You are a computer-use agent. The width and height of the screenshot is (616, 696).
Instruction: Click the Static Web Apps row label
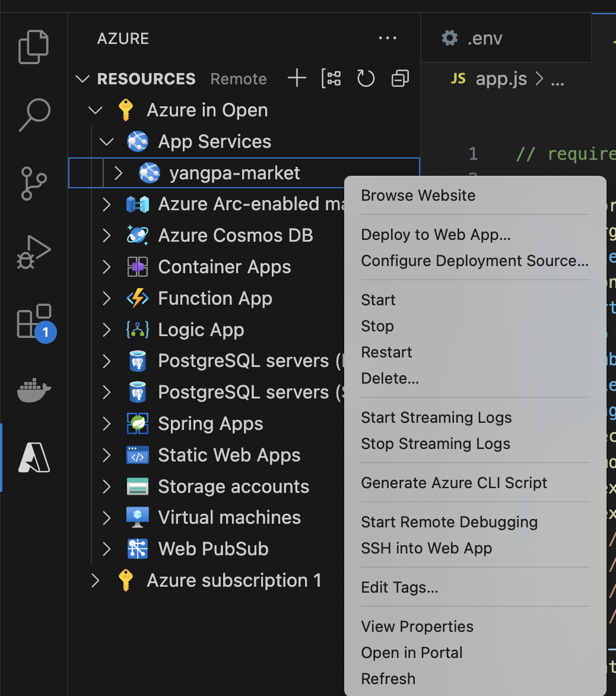(229, 455)
